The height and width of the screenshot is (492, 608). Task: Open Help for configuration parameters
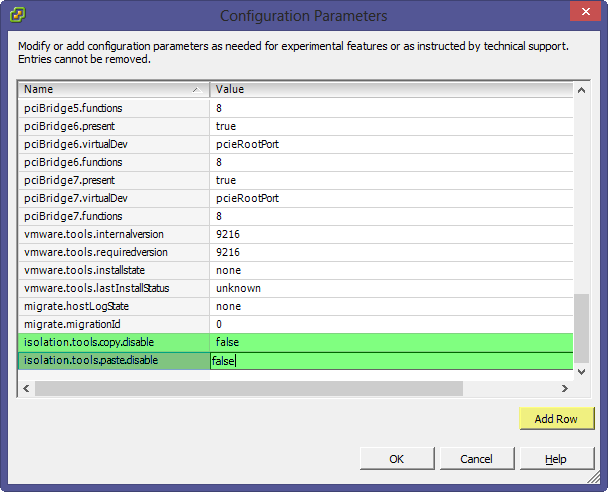556,459
